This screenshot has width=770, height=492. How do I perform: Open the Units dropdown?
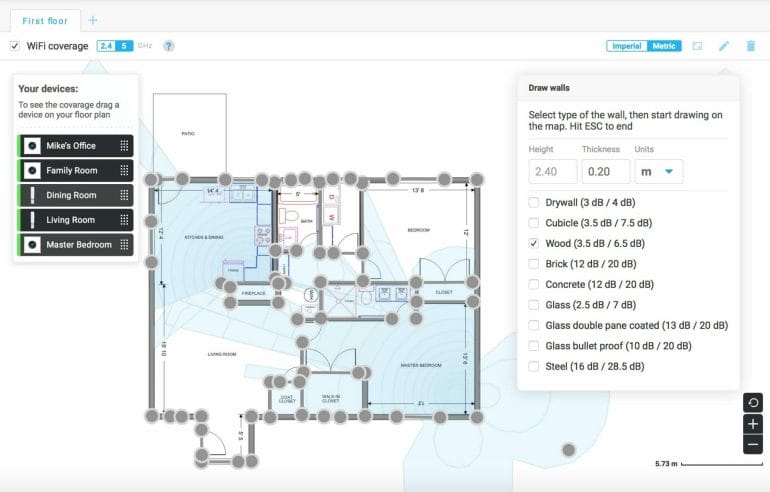659,172
